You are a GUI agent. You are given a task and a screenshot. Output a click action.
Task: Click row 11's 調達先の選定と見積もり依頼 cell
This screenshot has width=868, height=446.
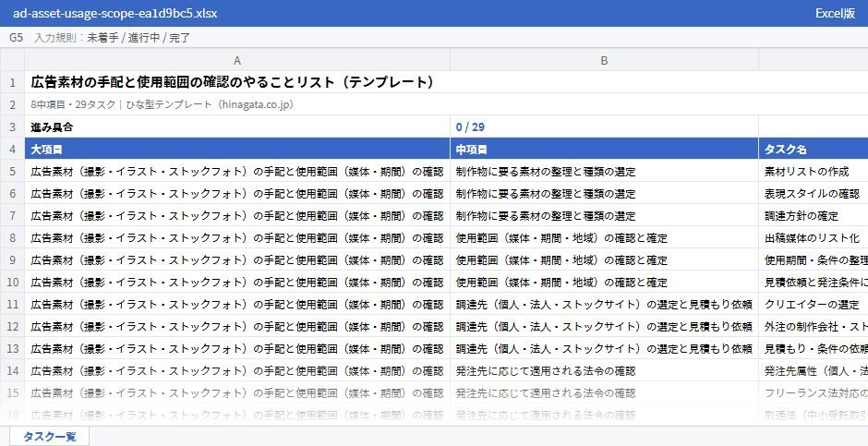coord(605,304)
